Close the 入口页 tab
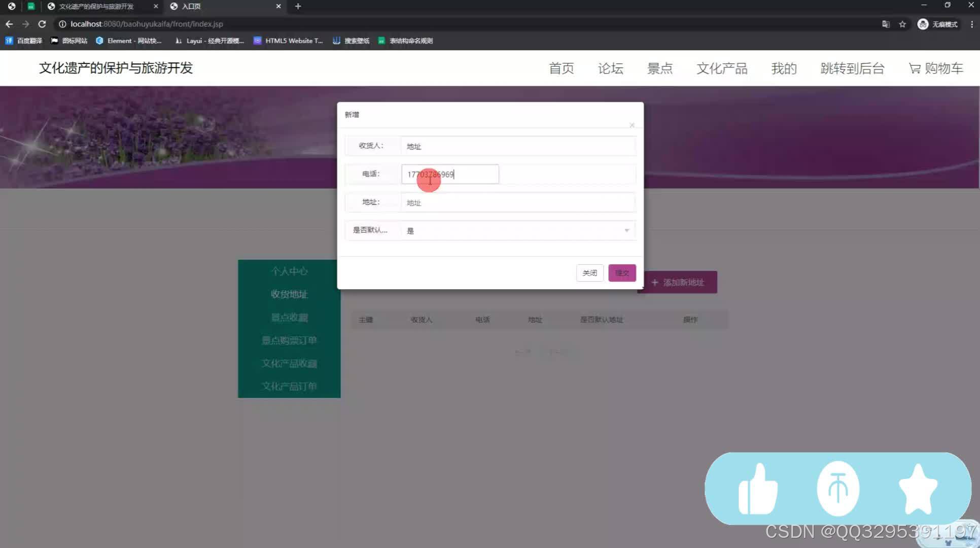 point(278,6)
